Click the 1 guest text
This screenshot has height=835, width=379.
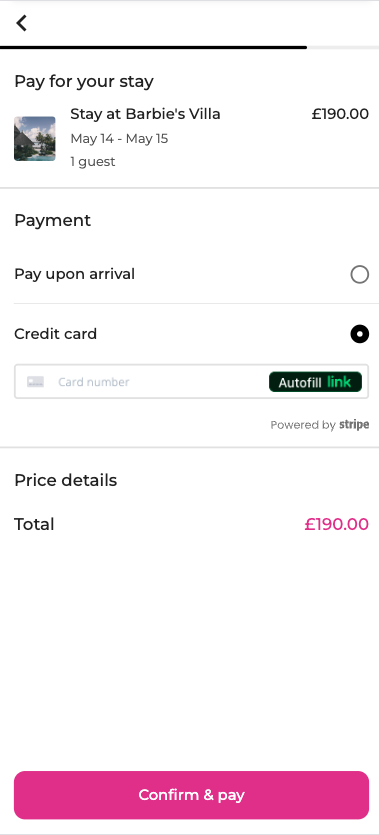tap(93, 161)
